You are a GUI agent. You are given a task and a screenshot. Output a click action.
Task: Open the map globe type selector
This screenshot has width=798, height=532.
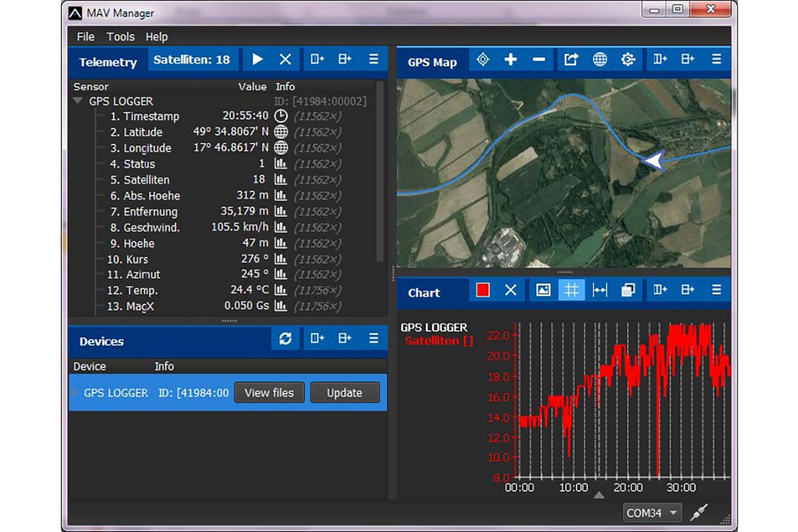(x=600, y=60)
